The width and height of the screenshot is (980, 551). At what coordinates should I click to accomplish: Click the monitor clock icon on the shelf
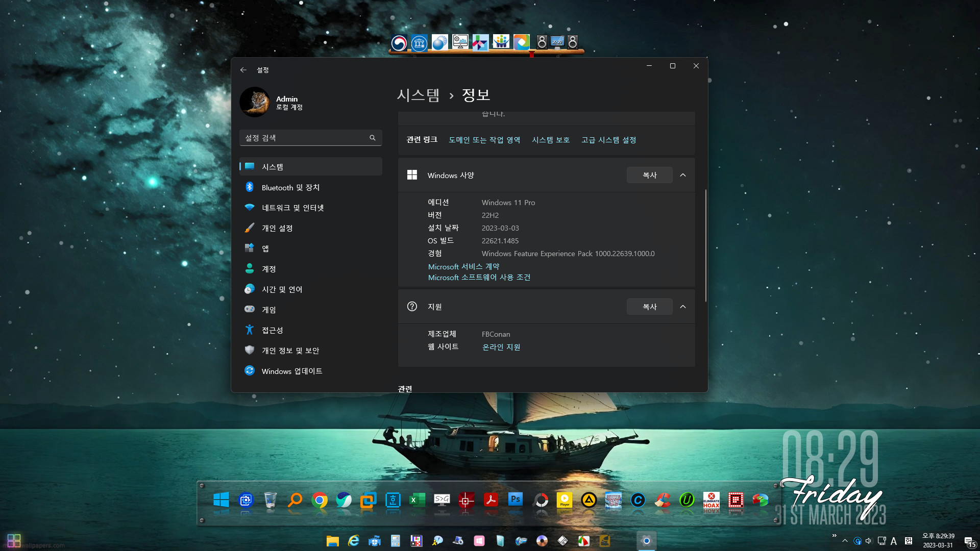pyautogui.click(x=557, y=42)
